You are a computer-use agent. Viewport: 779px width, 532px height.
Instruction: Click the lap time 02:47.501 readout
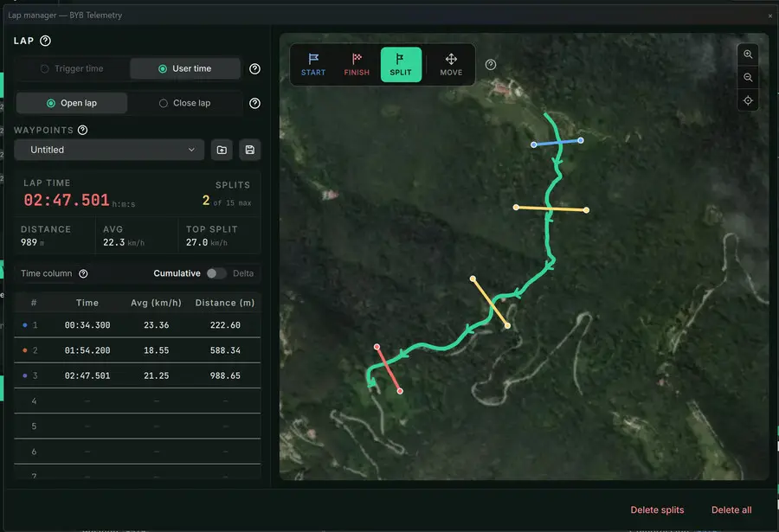tap(67, 200)
